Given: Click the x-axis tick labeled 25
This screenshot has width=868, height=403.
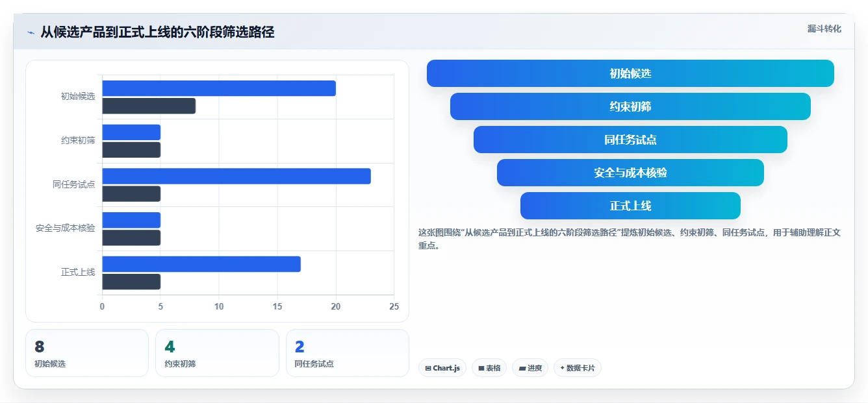Looking at the screenshot, I should coord(394,306).
